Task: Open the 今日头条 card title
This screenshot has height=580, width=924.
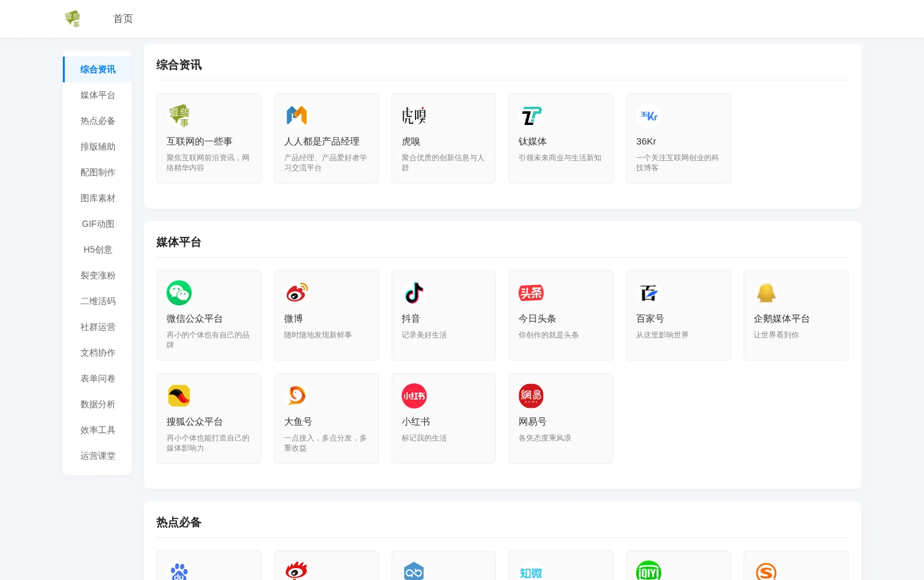Action: pos(537,319)
